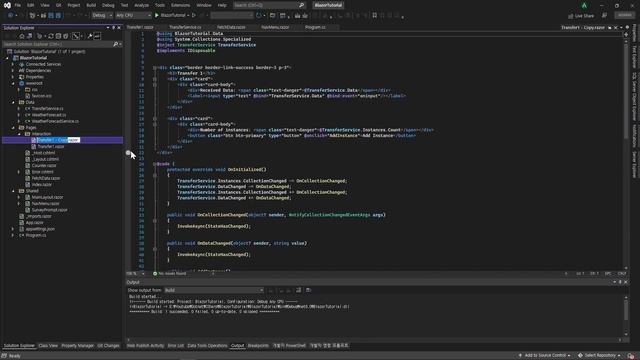The image size is (640, 360).
Task: Expand the Program.cs node
Action: 13,236
